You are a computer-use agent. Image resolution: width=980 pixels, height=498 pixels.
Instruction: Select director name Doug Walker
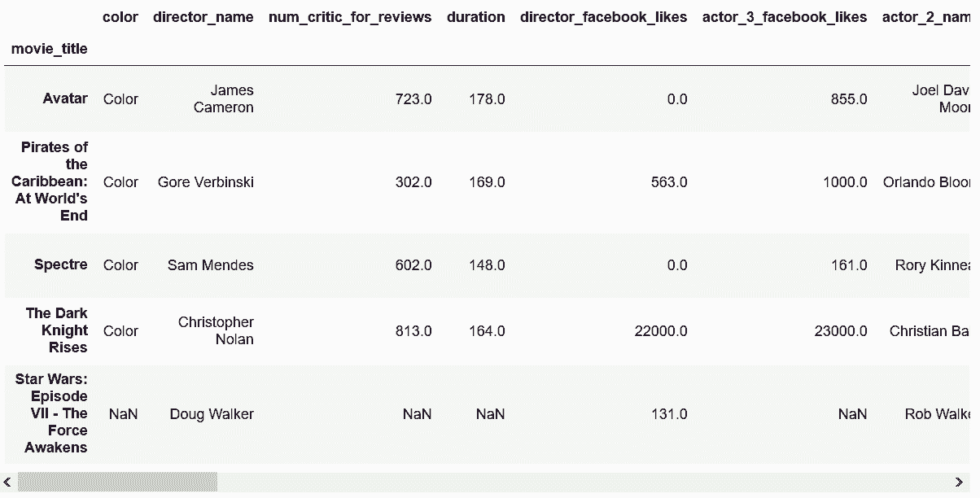click(x=212, y=413)
